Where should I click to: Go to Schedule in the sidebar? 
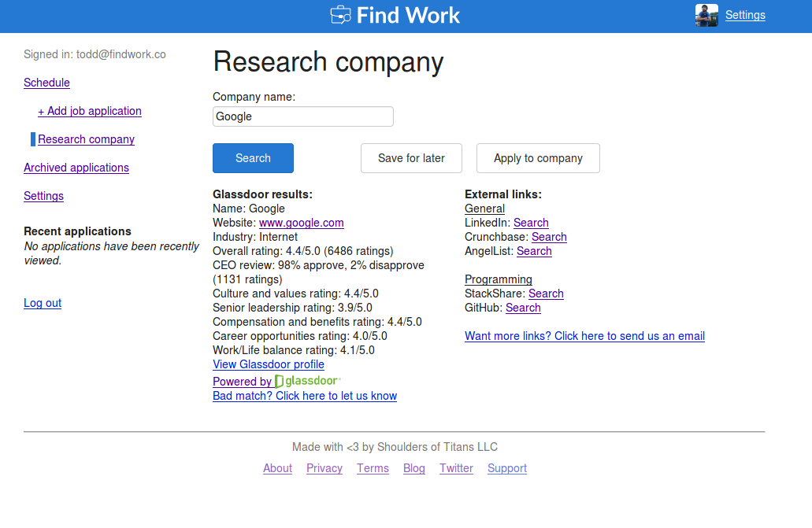click(x=46, y=83)
